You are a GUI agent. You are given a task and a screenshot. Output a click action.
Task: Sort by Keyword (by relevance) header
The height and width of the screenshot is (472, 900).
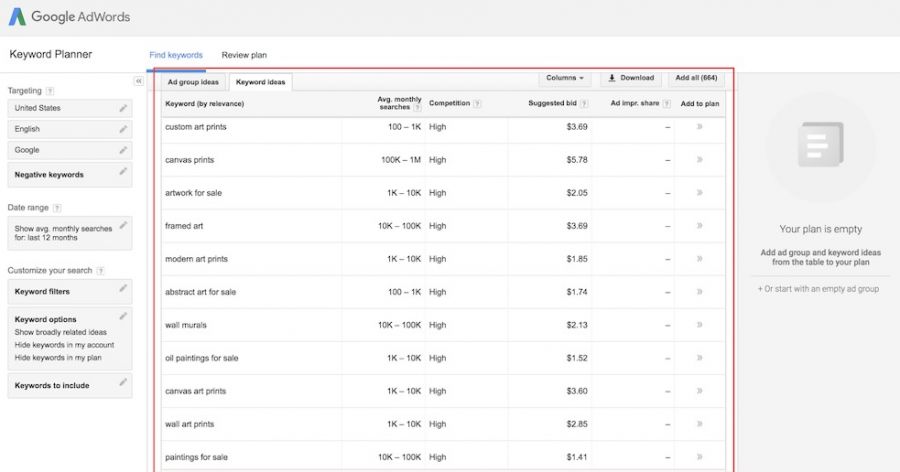point(204,104)
